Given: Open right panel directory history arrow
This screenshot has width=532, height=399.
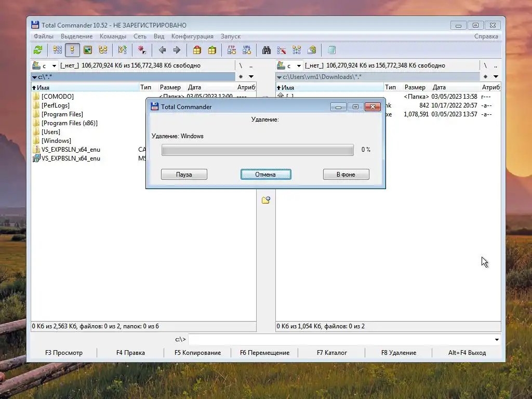Looking at the screenshot, I should click(x=496, y=77).
